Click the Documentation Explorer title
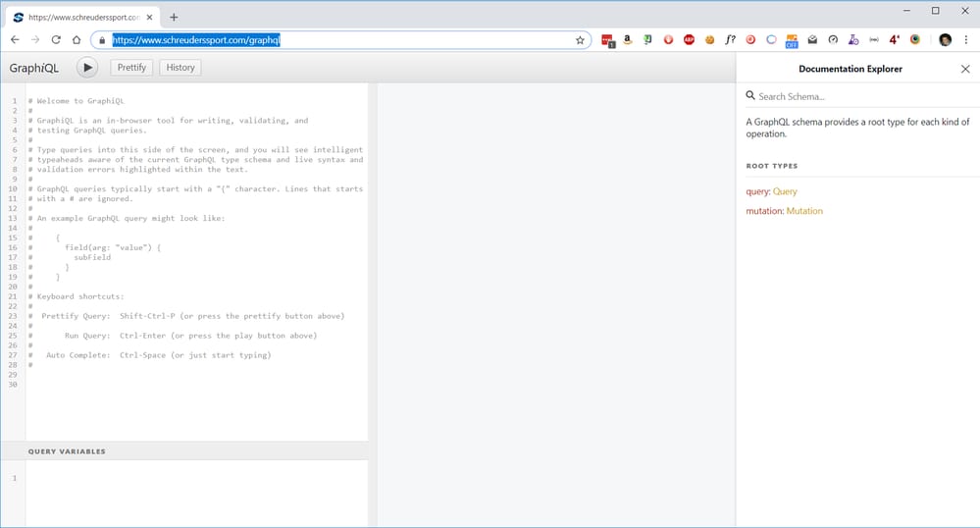This screenshot has width=980, height=528. point(850,69)
